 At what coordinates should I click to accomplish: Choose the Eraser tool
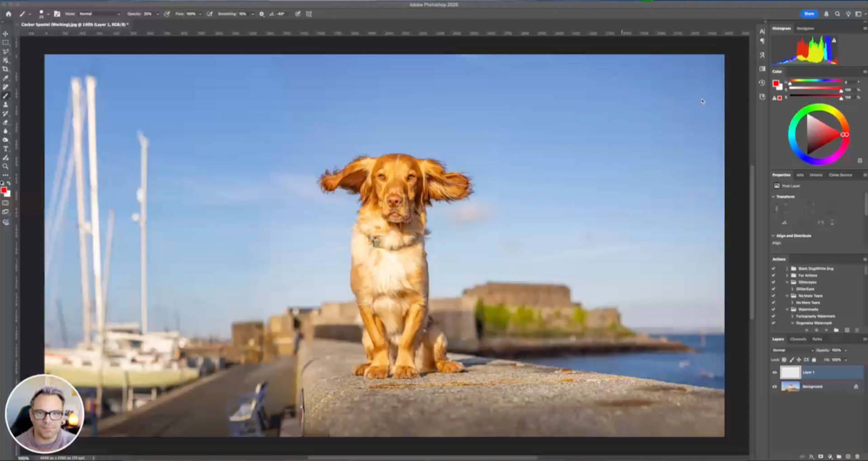(5, 122)
